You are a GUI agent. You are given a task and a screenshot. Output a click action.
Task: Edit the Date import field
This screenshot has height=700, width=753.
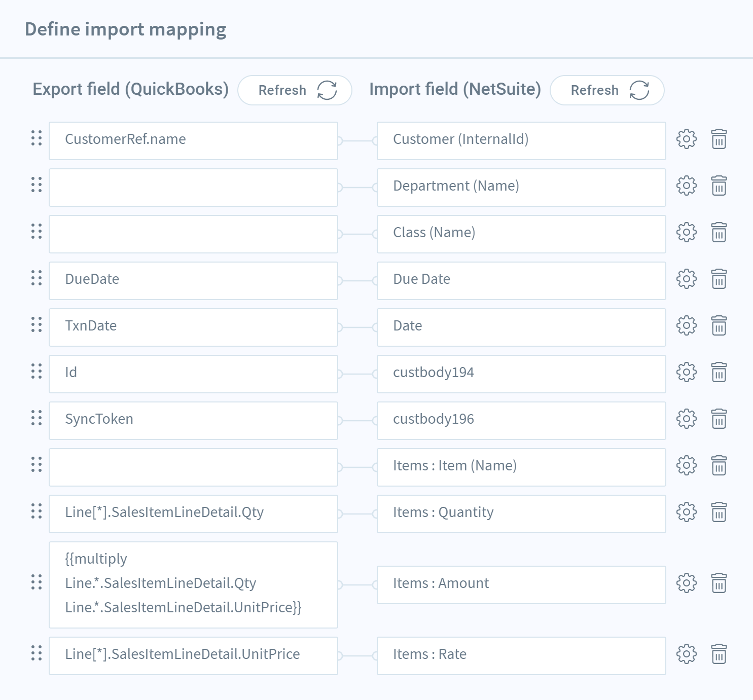521,327
